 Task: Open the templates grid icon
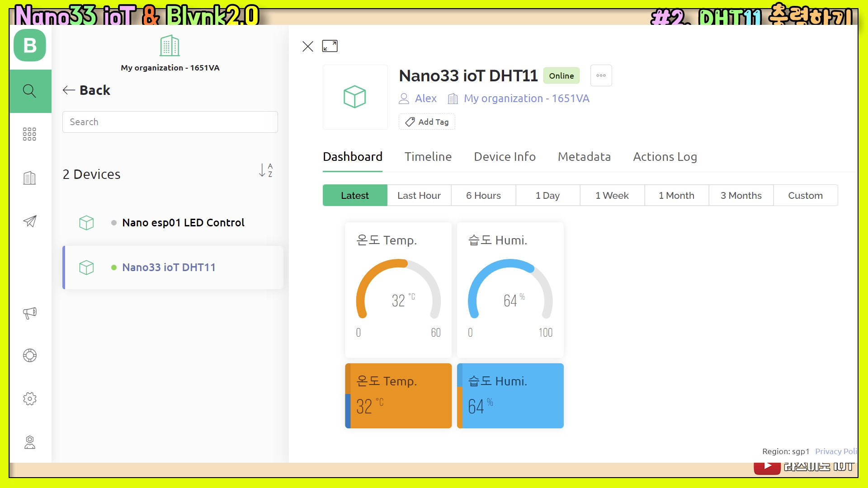(x=30, y=134)
